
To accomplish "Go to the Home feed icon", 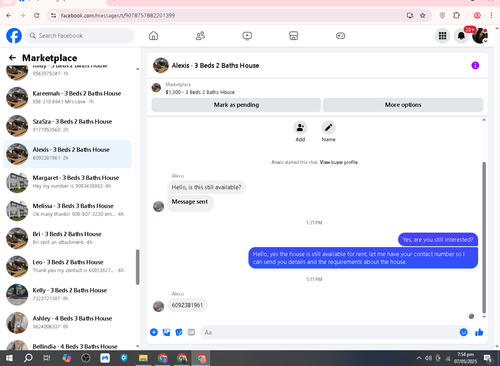I will (x=153, y=36).
